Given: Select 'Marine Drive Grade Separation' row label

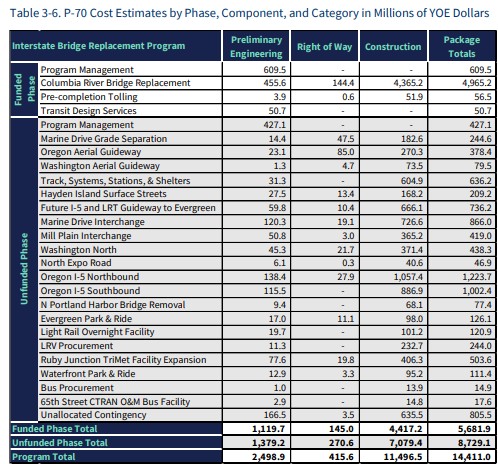Looking at the screenshot, I should point(104,139).
